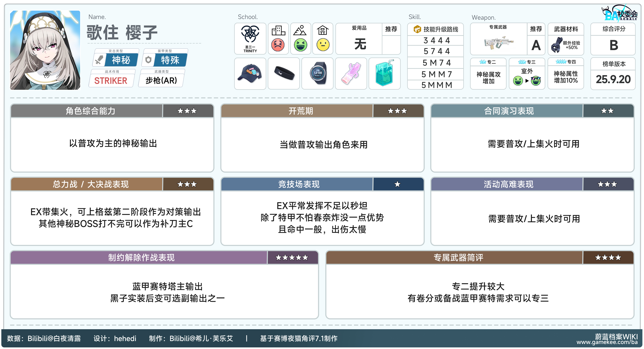Image resolution: width=644 pixels, height=349 pixels.
Task: Select the 竞技场表现 section header
Action: pos(299,184)
